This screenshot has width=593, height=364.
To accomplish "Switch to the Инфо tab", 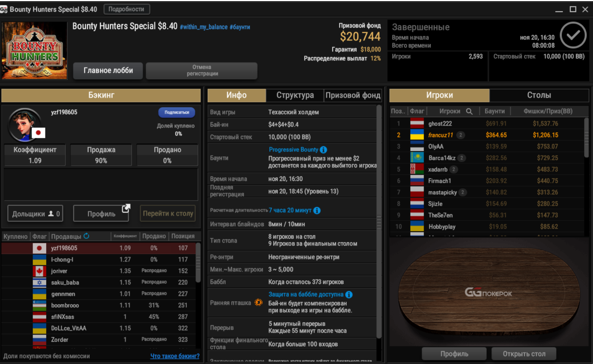I will (237, 95).
